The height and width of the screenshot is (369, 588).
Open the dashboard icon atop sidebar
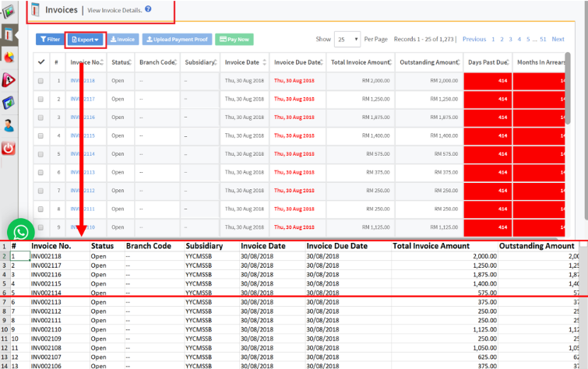pos(8,11)
